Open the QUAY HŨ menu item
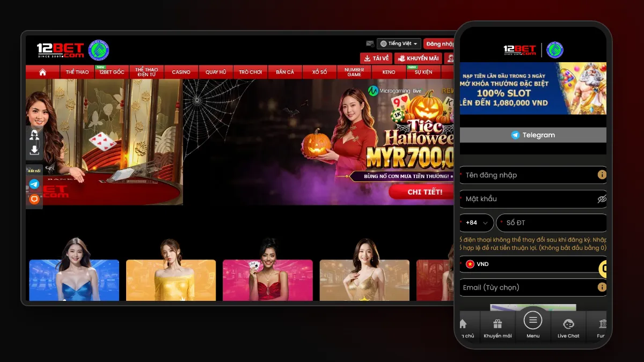Screen dimensions: 644x362 tap(216, 72)
